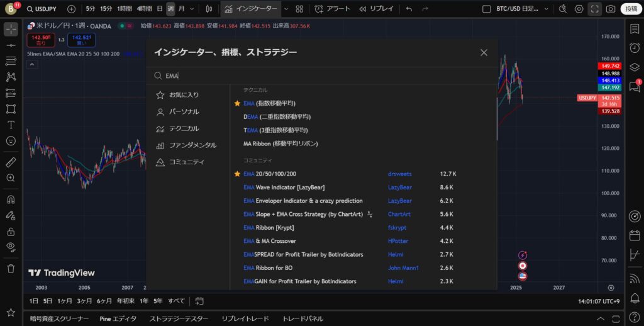The height and width of the screenshot is (326, 644).
Task: Open the indicator templates grid icon
Action: (x=299, y=9)
